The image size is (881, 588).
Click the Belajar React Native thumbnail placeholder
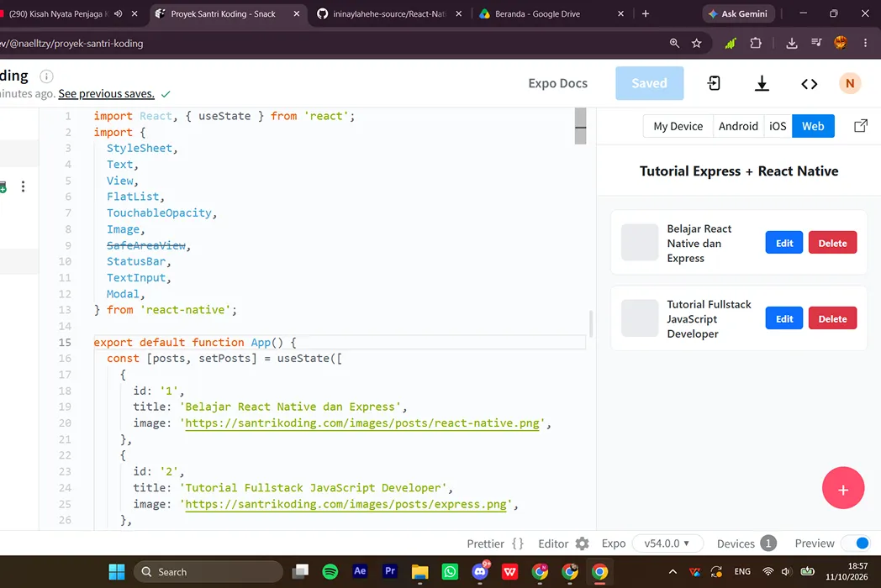pyautogui.click(x=640, y=243)
